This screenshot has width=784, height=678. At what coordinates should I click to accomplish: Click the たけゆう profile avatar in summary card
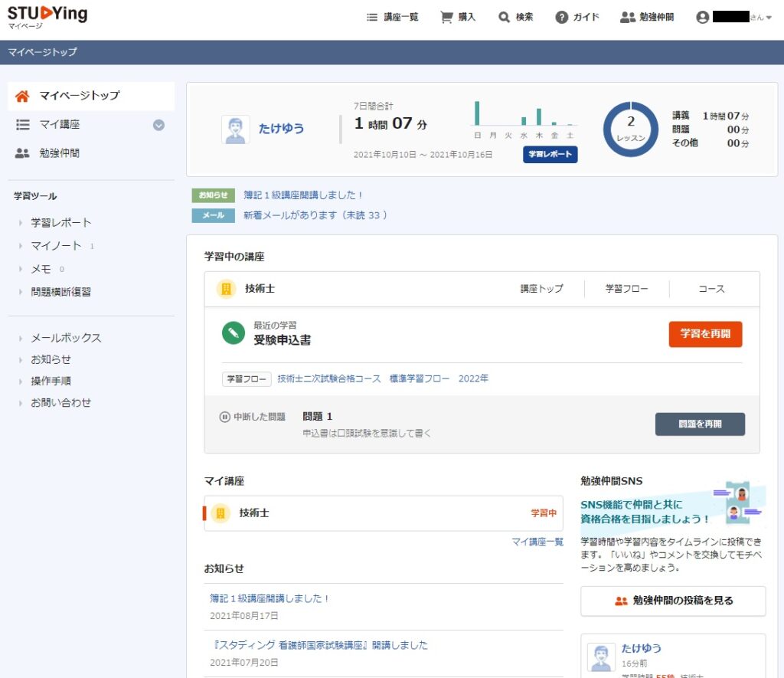click(x=236, y=129)
